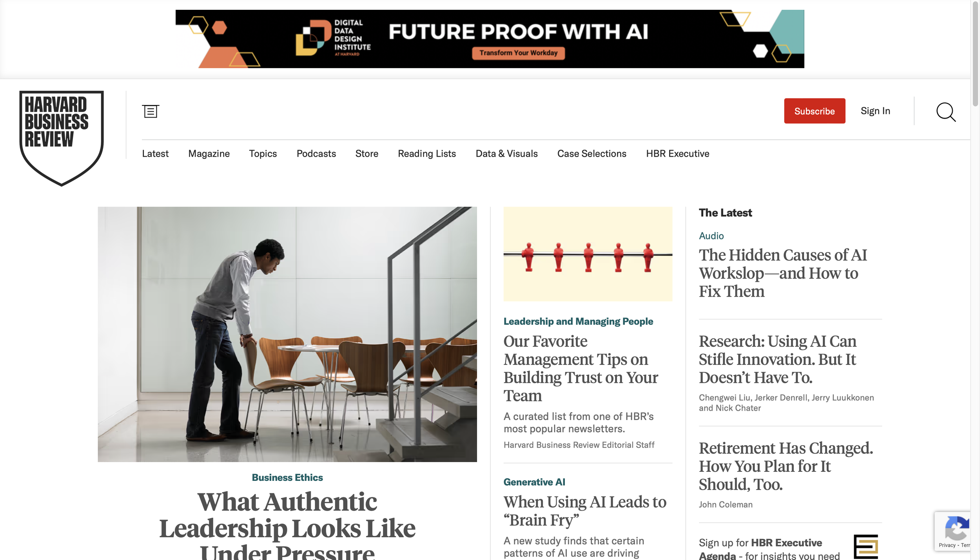
Task: Open the Podcasts menu item
Action: point(316,154)
